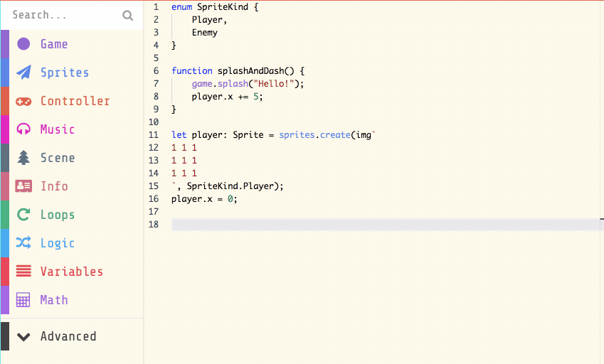604x364 pixels.
Task: Click the 'enum SpriteKind {' code line
Action: 215,7
